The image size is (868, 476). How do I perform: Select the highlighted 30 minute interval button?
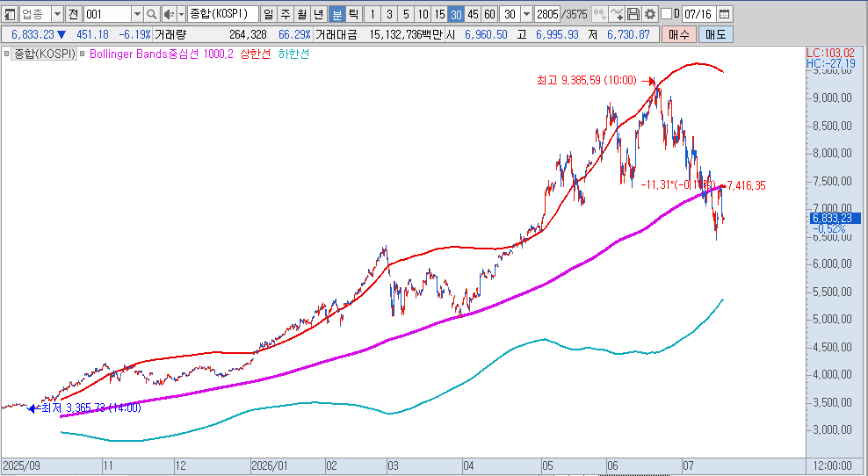(x=456, y=14)
